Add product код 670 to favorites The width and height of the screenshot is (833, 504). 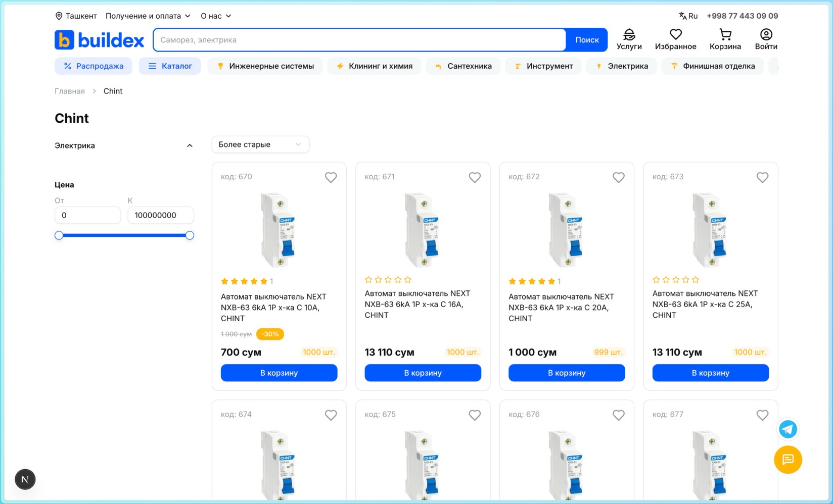click(x=331, y=177)
